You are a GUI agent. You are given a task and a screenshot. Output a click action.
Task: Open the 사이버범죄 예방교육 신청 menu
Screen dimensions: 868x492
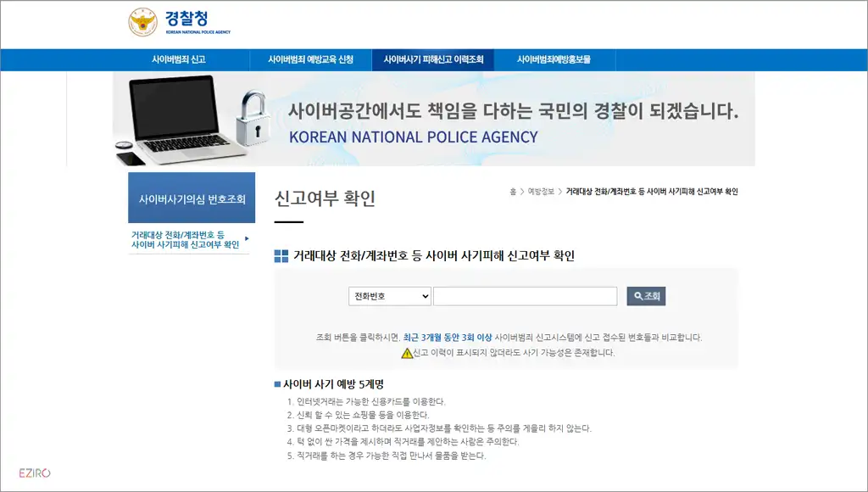(310, 59)
